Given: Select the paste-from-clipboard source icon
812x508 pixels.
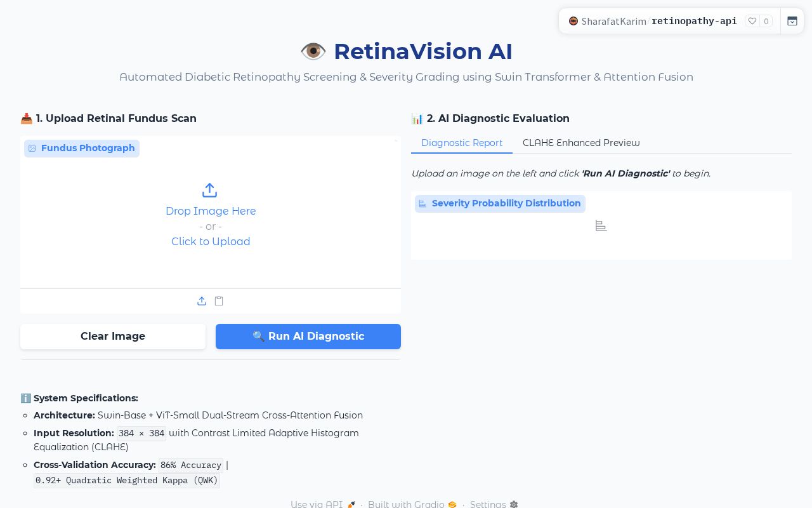Looking at the screenshot, I should point(219,301).
